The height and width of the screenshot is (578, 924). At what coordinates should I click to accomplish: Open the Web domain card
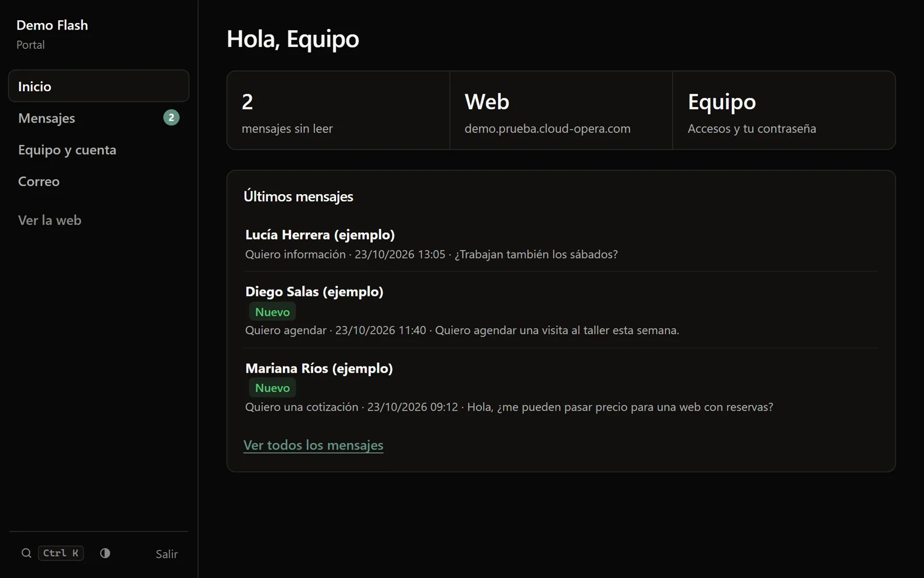[561, 110]
